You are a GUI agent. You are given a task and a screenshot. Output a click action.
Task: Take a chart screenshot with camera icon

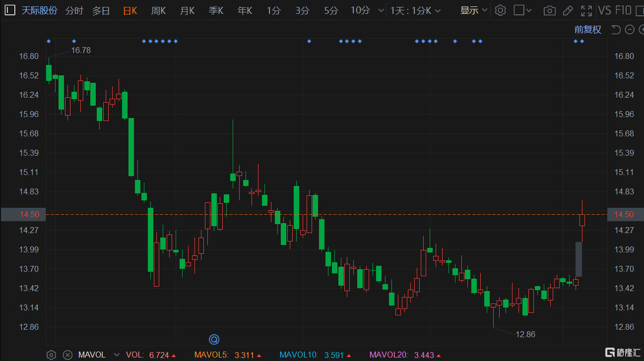click(549, 10)
